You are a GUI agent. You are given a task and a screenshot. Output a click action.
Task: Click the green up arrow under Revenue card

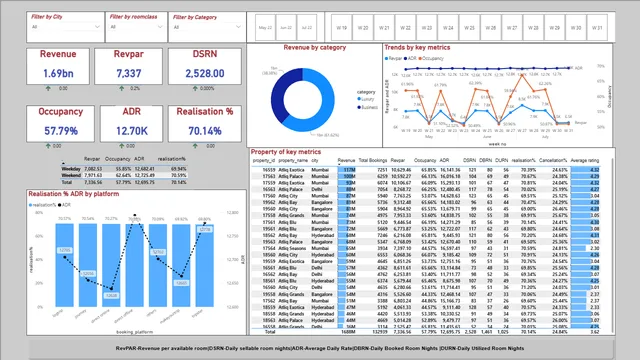(48, 88)
